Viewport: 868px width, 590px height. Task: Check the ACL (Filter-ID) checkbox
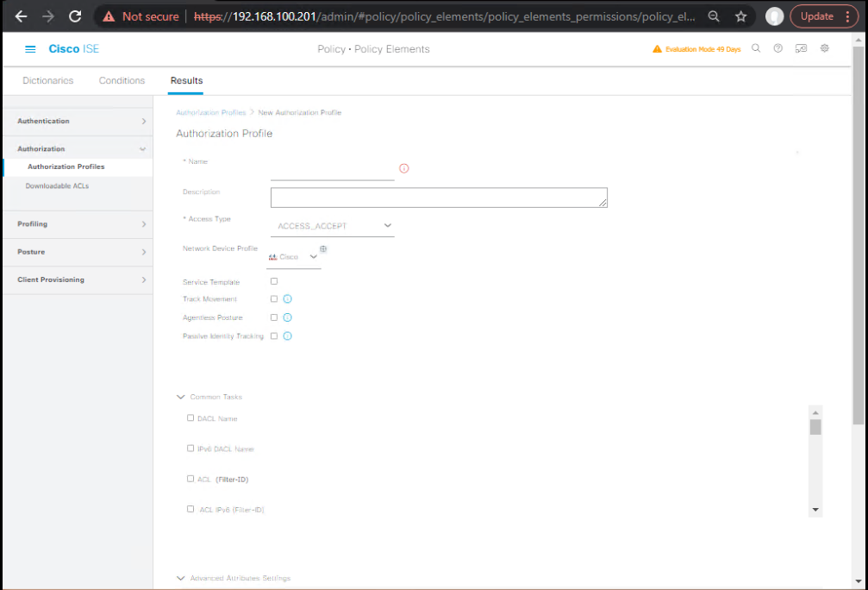pos(190,480)
